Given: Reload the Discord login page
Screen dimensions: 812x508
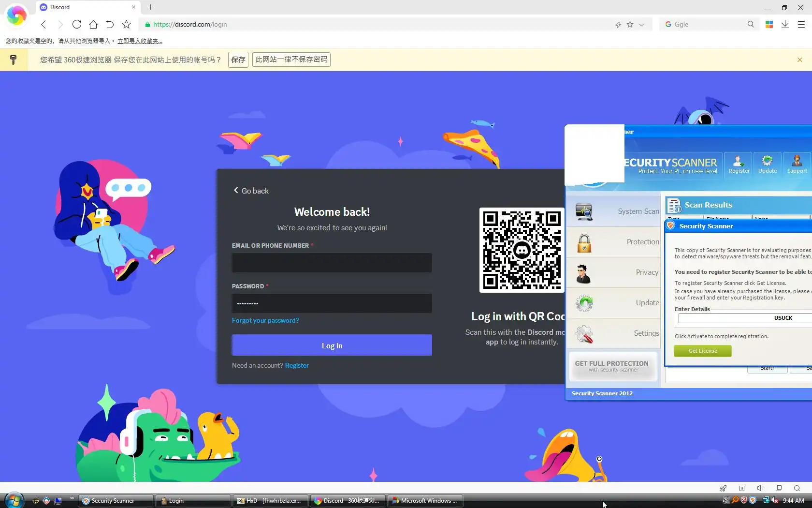Looking at the screenshot, I should pyautogui.click(x=76, y=24).
